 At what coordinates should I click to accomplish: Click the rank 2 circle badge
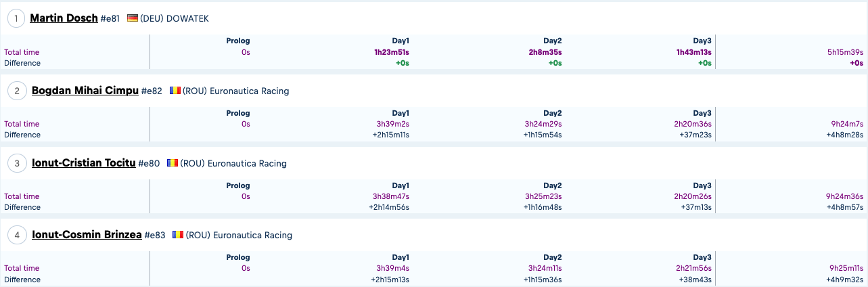click(17, 91)
